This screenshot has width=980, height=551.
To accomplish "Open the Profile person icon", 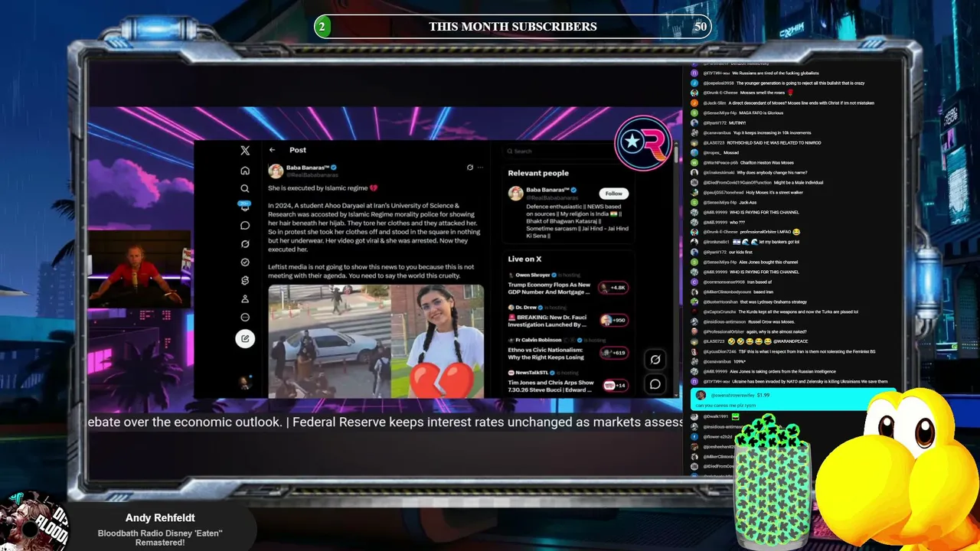I will click(245, 299).
